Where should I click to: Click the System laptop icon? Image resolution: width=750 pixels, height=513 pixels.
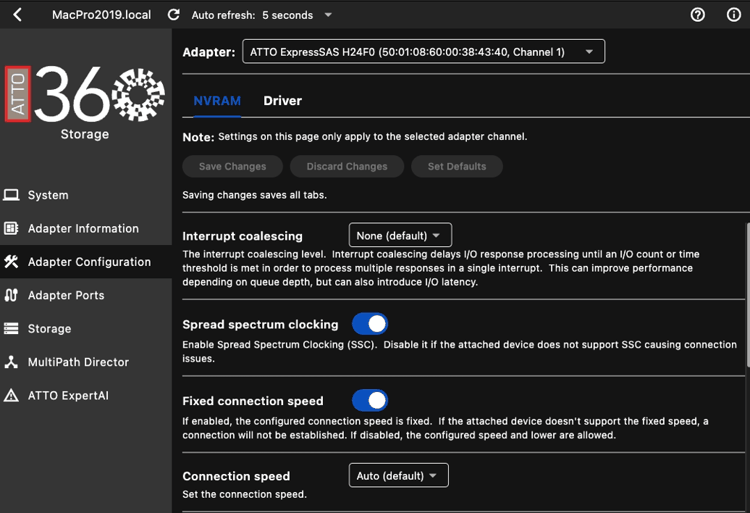[x=12, y=195]
